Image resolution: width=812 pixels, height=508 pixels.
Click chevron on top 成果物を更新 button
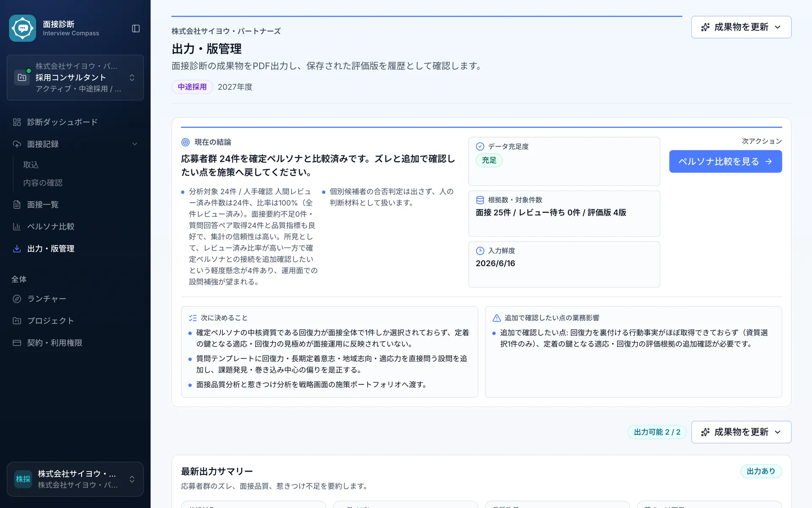(778, 27)
